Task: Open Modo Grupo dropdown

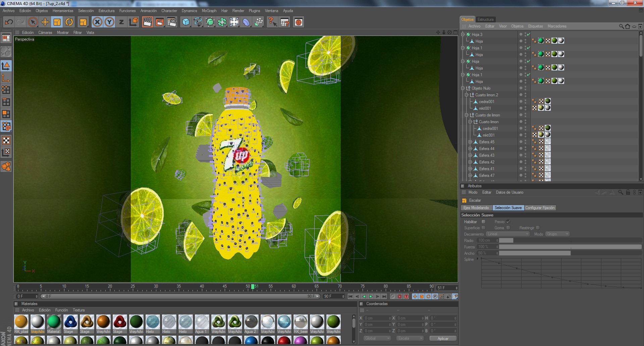Action: click(x=557, y=234)
